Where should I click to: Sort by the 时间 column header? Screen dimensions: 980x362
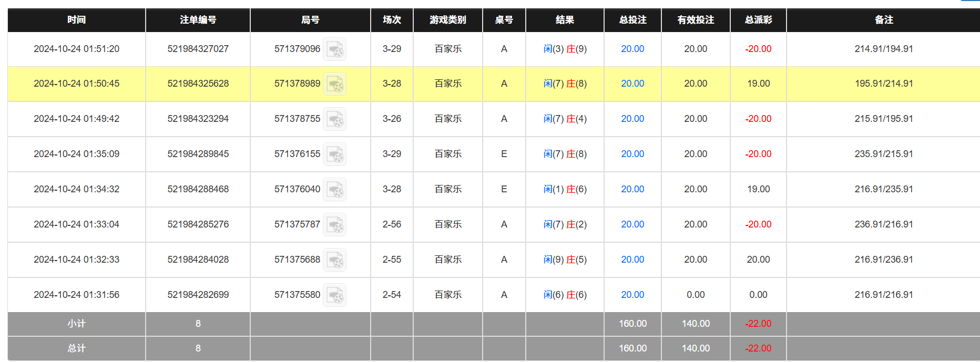[x=76, y=20]
